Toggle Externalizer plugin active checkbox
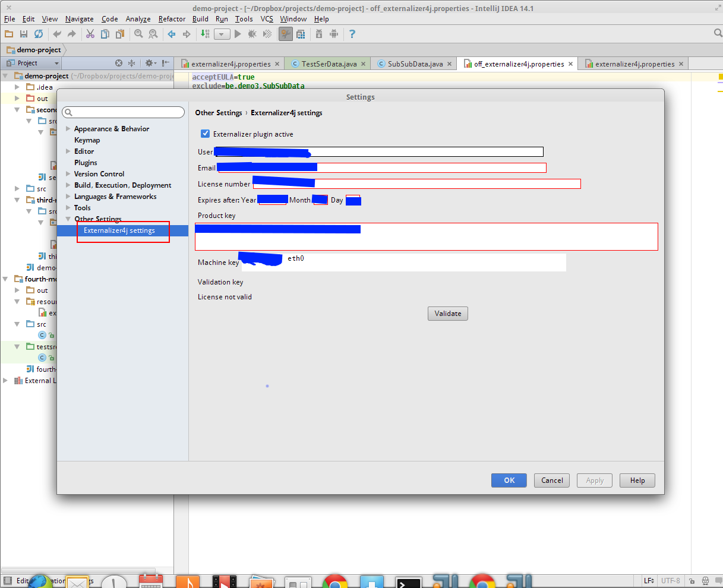This screenshot has width=723, height=588. [x=205, y=134]
